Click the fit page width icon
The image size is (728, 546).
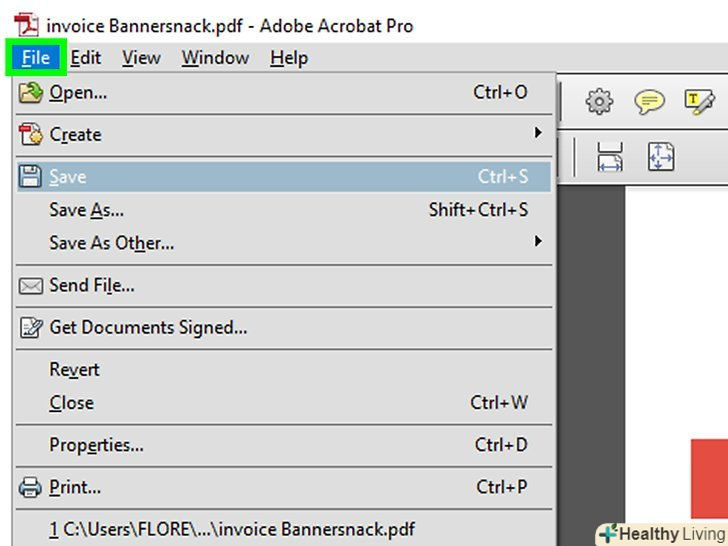click(610, 156)
